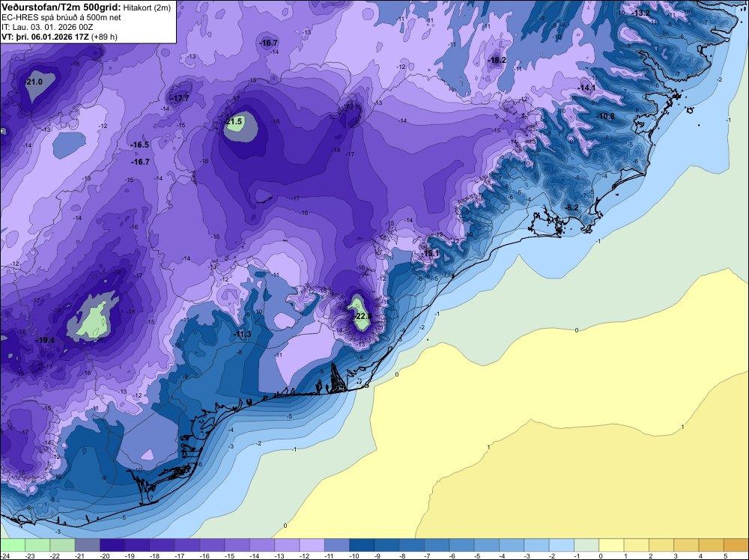Click the -16.5 temperature label
The image size is (749, 560).
click(x=140, y=144)
